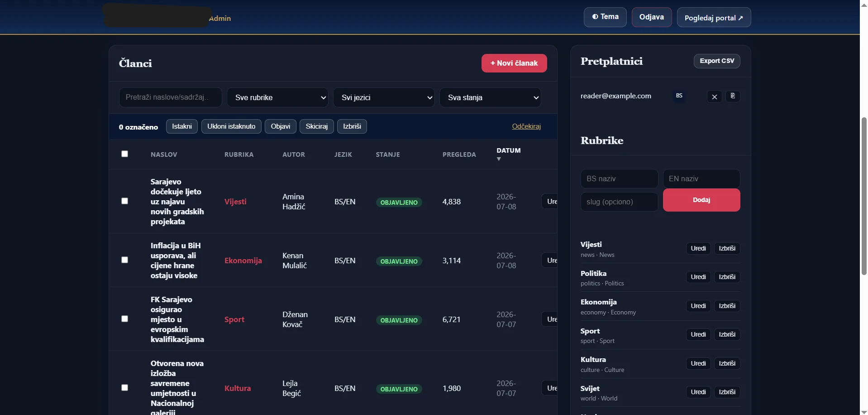
Task: Open portal via Pogledaj portal link
Action: click(x=714, y=18)
